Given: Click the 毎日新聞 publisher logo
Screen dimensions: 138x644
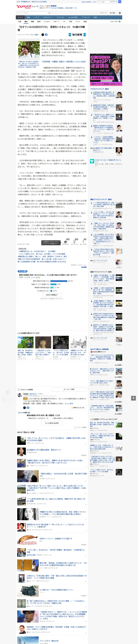Looking at the screenshot, I should [x=77, y=35].
